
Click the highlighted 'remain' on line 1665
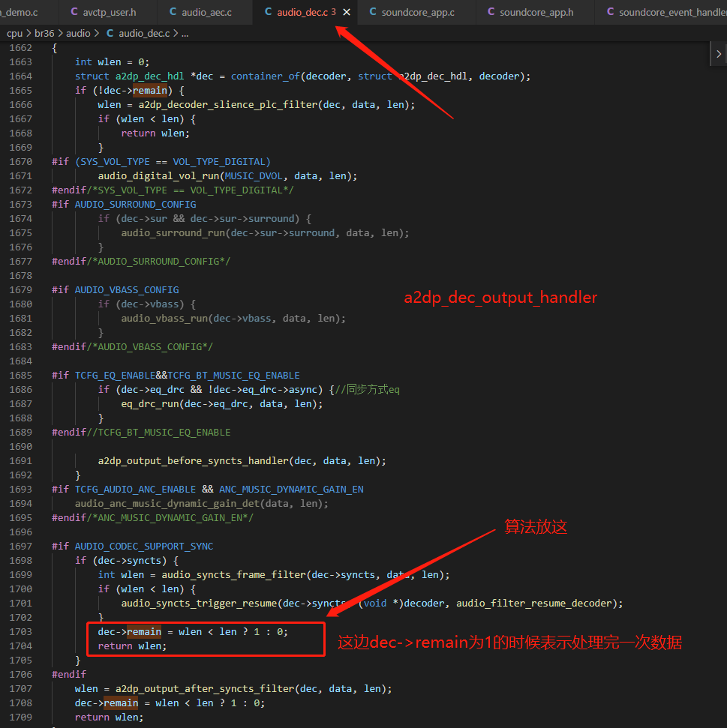pyautogui.click(x=149, y=91)
